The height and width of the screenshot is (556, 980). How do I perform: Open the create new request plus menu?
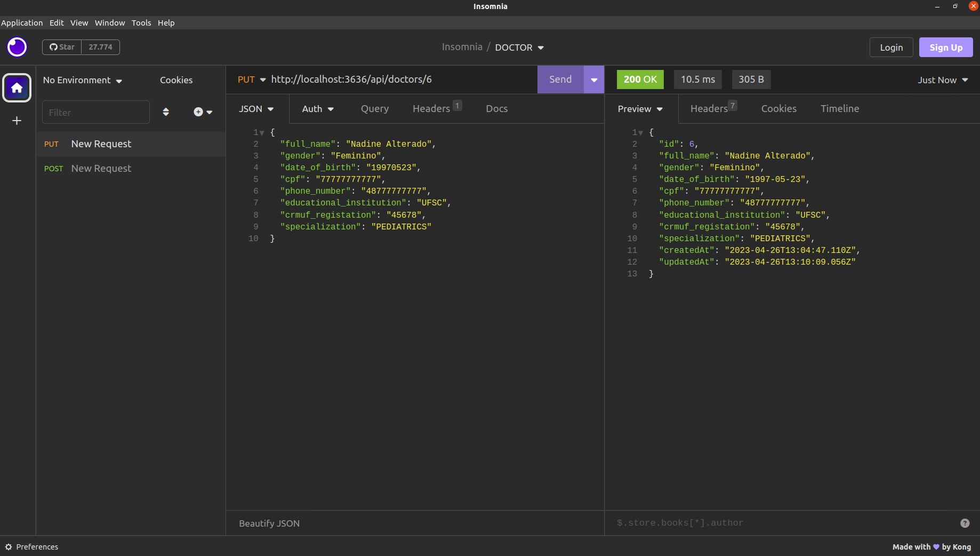tap(203, 112)
